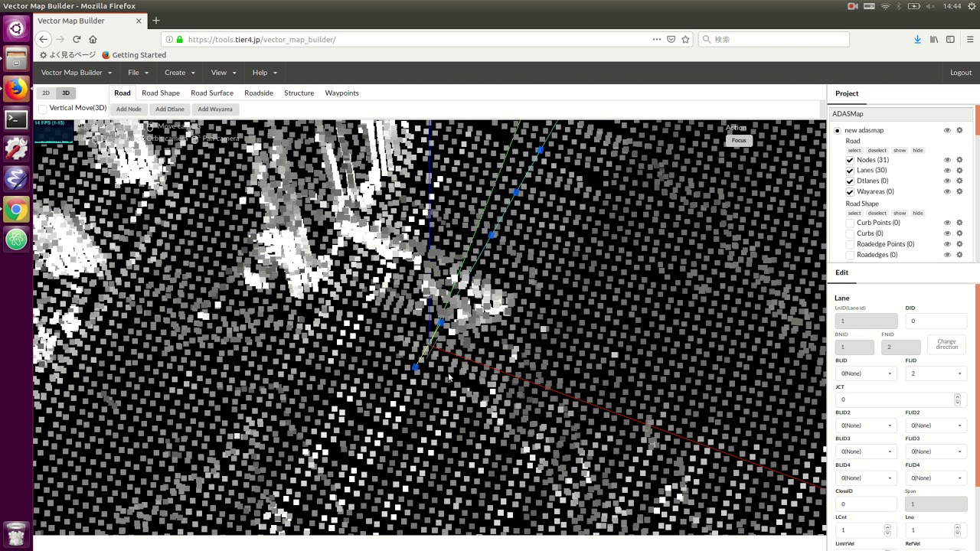Open the BLID4 dropdown
The height and width of the screenshot is (551, 980).
pyautogui.click(x=866, y=478)
